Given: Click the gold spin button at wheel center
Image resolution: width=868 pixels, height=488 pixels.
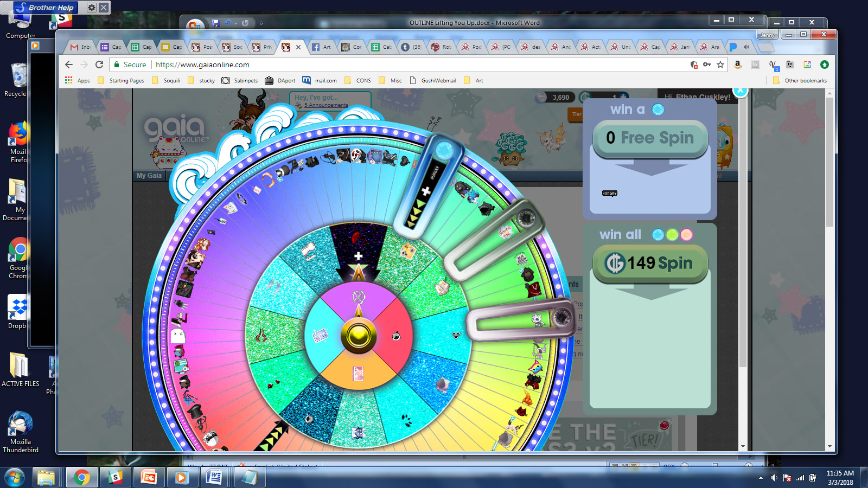Looking at the screenshot, I should pos(358,336).
